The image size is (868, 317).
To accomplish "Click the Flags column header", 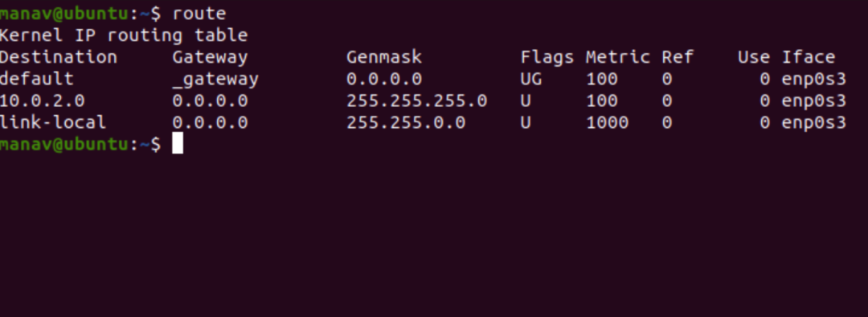I will point(547,58).
